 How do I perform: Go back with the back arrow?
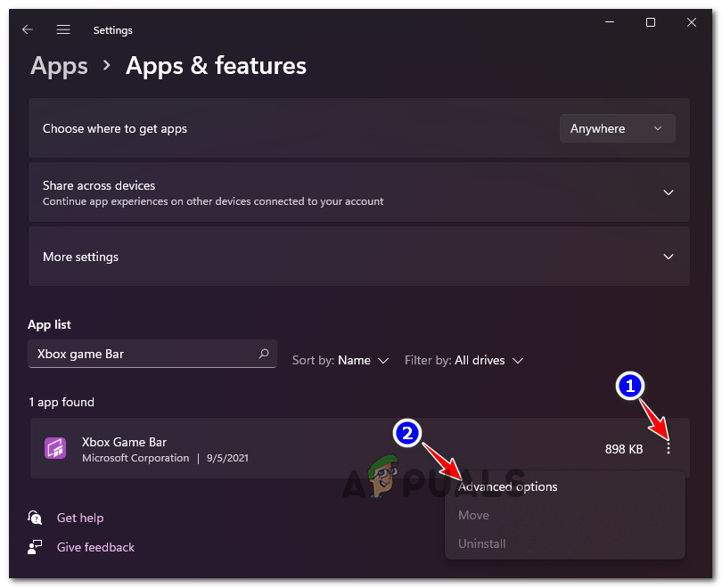[28, 30]
